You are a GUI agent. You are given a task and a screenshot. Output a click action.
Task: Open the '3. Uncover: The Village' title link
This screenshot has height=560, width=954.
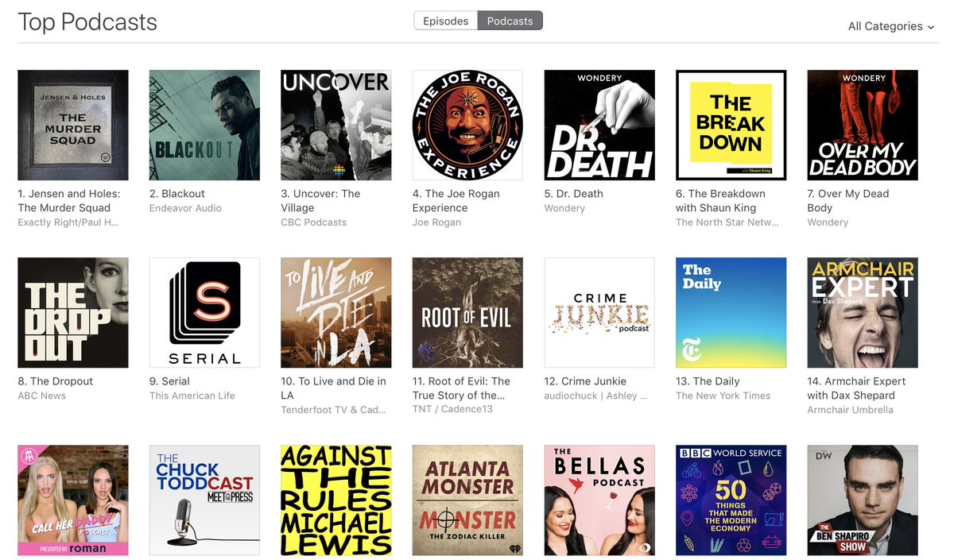click(320, 201)
